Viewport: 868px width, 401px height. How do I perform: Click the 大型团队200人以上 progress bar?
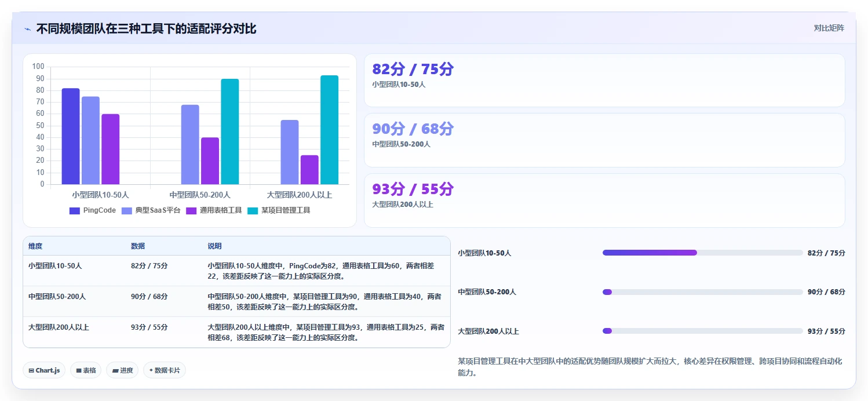[702, 331]
